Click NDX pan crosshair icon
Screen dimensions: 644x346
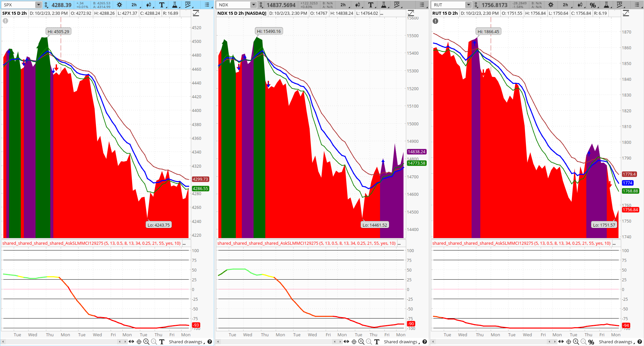pos(354,342)
